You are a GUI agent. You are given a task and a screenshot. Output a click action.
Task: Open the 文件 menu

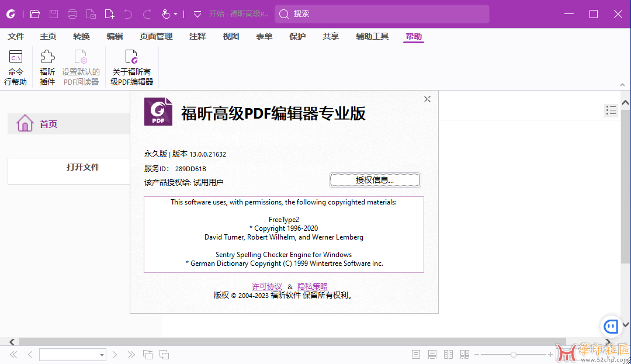16,36
